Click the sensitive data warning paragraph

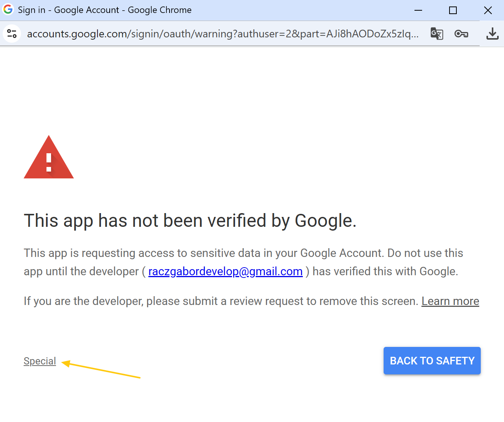[243, 262]
